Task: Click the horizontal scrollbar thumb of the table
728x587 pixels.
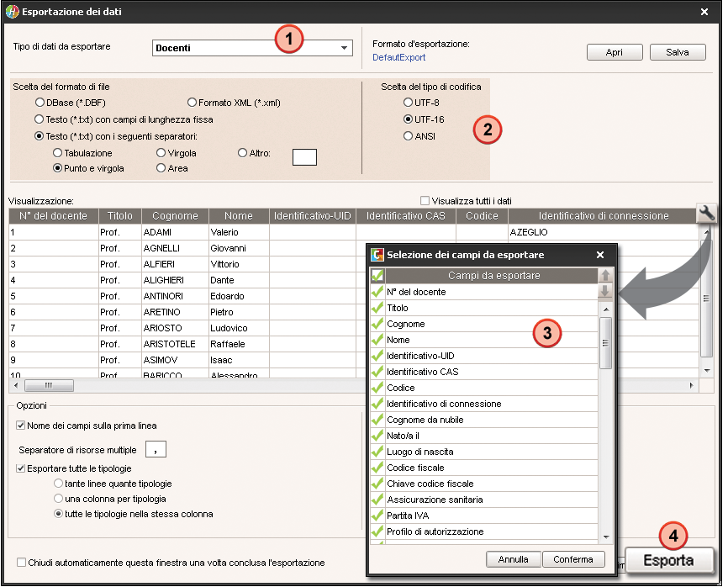Action: (x=49, y=385)
